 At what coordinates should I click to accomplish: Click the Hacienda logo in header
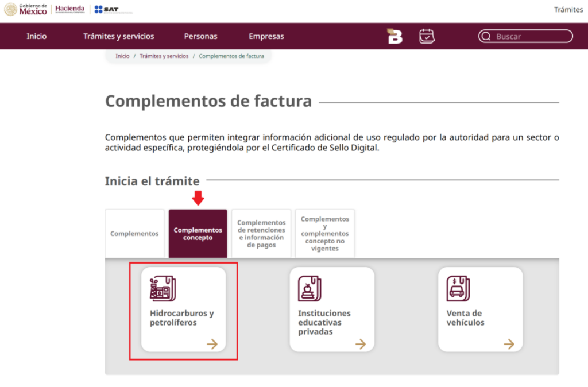tap(69, 9)
